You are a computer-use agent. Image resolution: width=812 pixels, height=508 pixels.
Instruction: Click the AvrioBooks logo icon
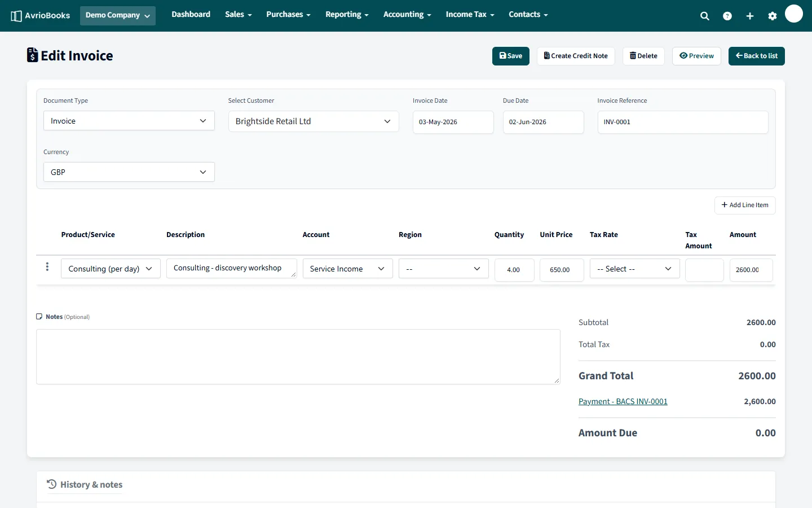[16, 16]
